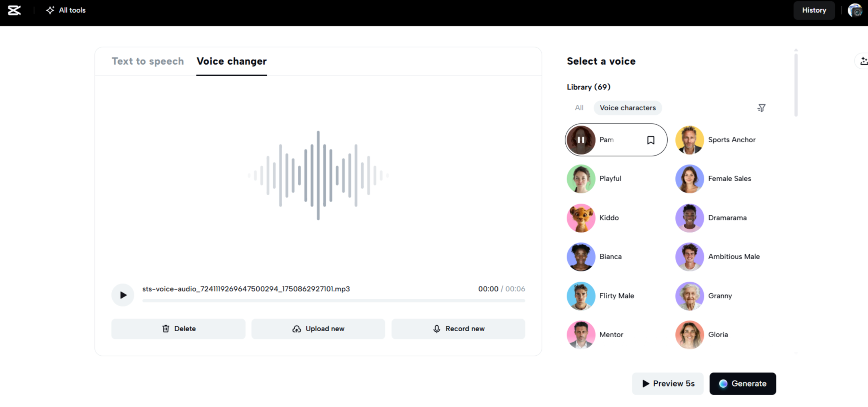Open the custom AI voice import icon
This screenshot has height=407, width=868.
click(864, 61)
